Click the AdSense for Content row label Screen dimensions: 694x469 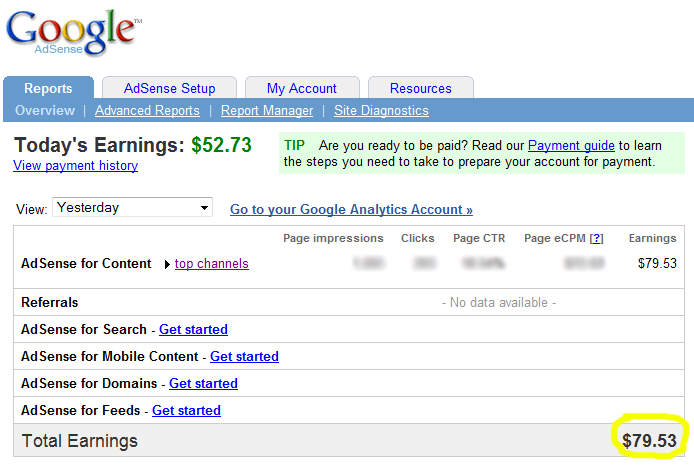click(x=86, y=263)
